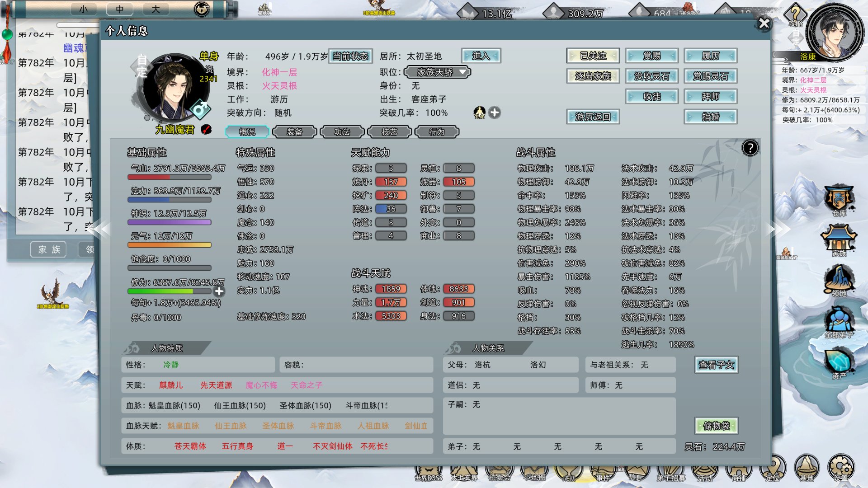Click 进入 to enter residence
Screen dimensions: 868x488
(x=481, y=56)
